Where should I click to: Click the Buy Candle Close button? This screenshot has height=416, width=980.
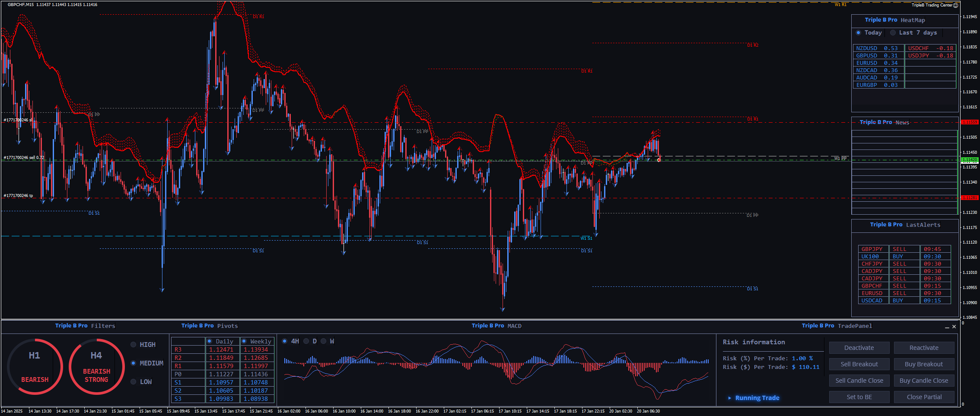point(924,381)
